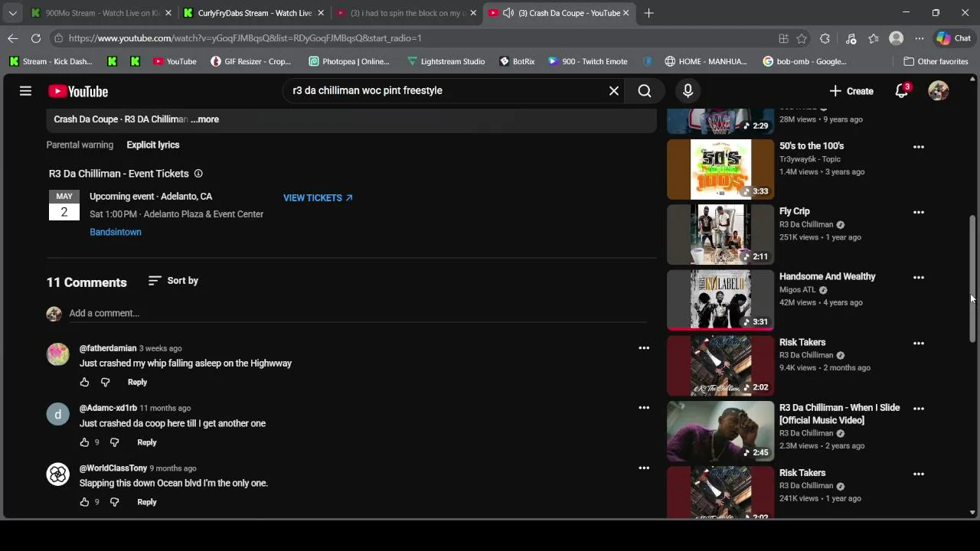Click the browser address bar URL
Viewport: 980px width, 551px height.
(x=245, y=38)
